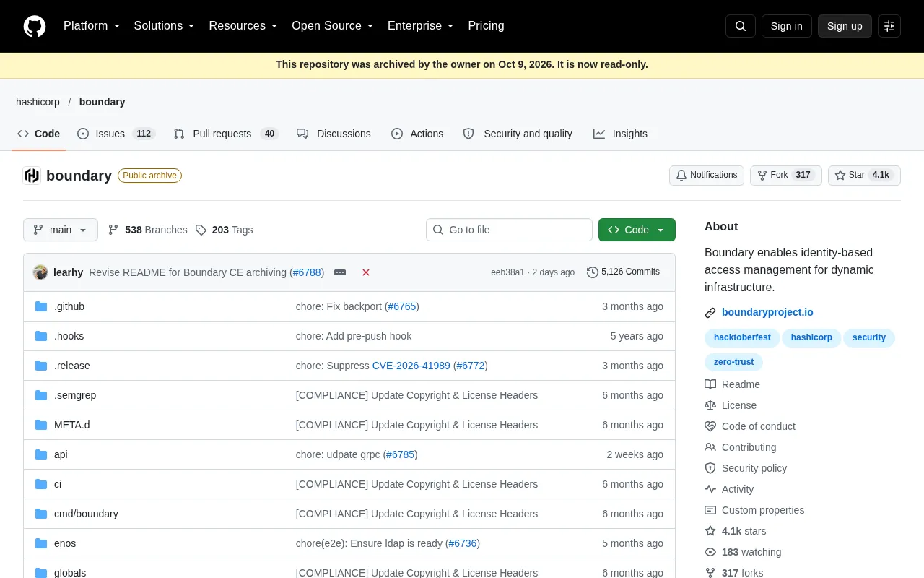
Task: Star the boundary repository
Action: [x=864, y=176]
